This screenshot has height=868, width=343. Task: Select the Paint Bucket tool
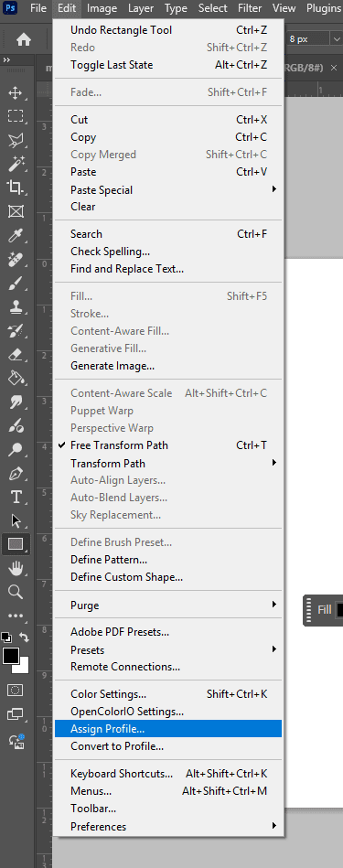16,379
